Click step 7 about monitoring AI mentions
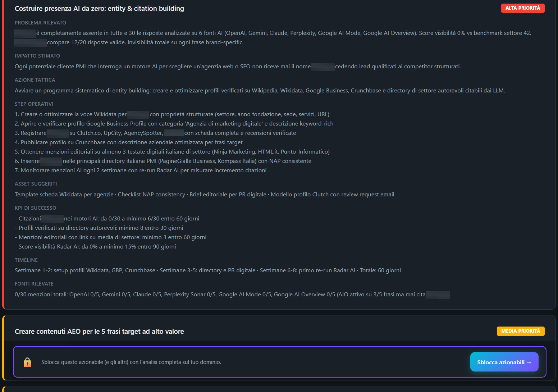 click(x=141, y=170)
